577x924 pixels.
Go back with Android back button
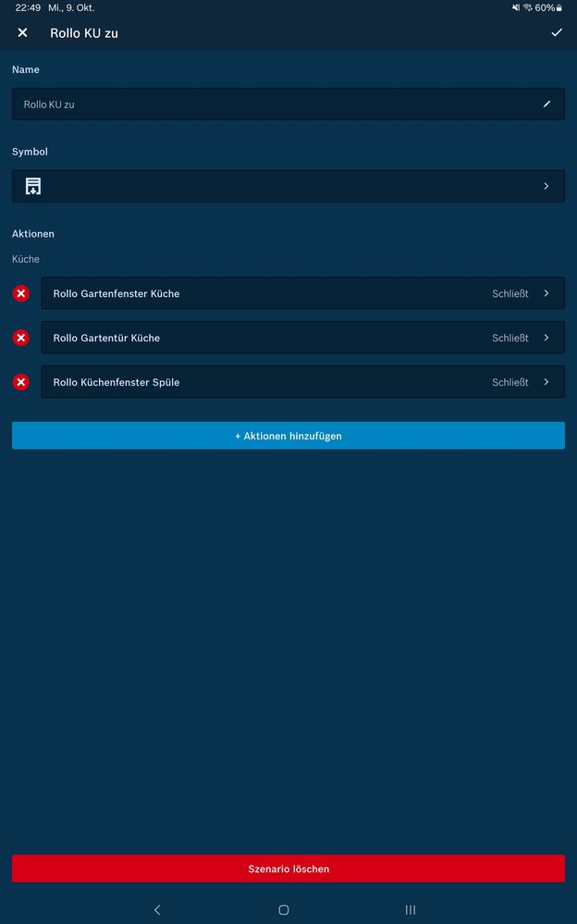[x=157, y=910]
